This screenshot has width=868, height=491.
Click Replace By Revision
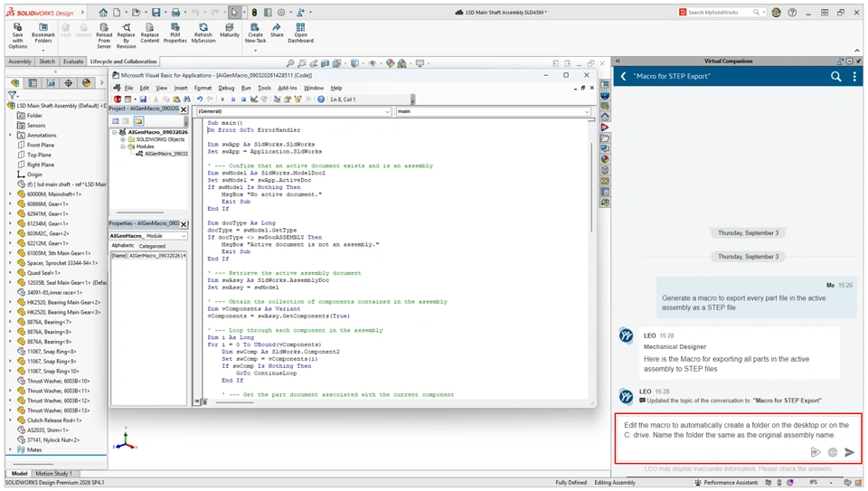click(127, 36)
